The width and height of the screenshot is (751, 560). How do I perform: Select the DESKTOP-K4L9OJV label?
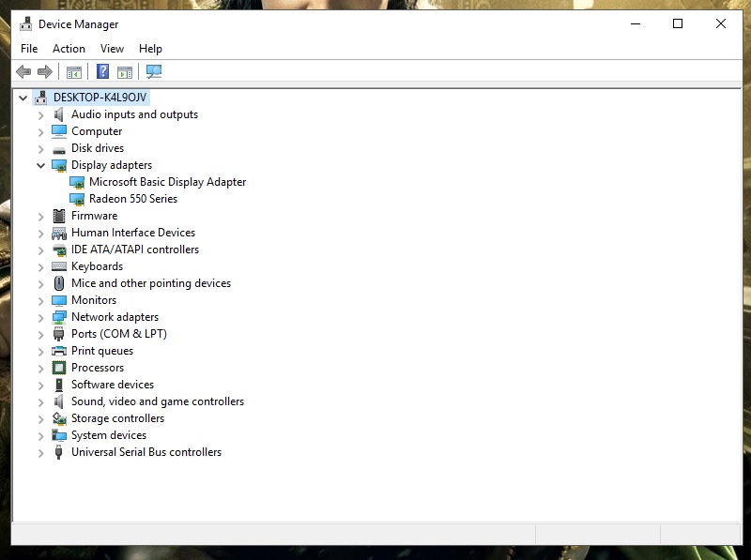coord(100,98)
